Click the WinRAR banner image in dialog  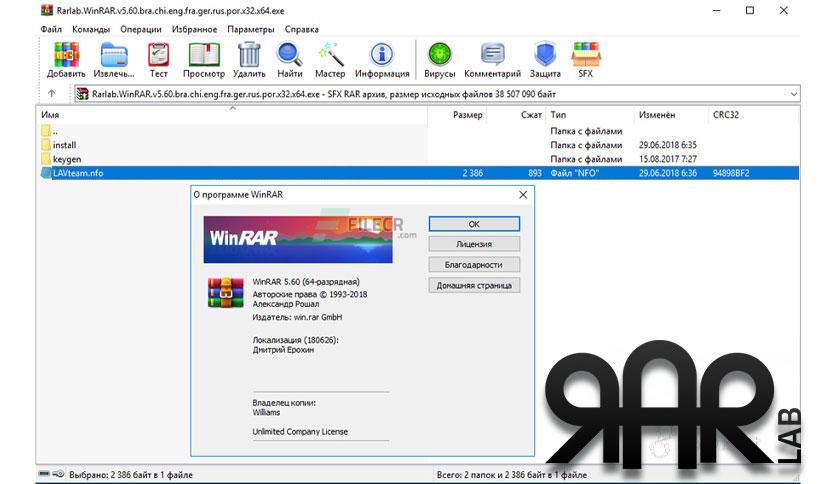pos(298,239)
